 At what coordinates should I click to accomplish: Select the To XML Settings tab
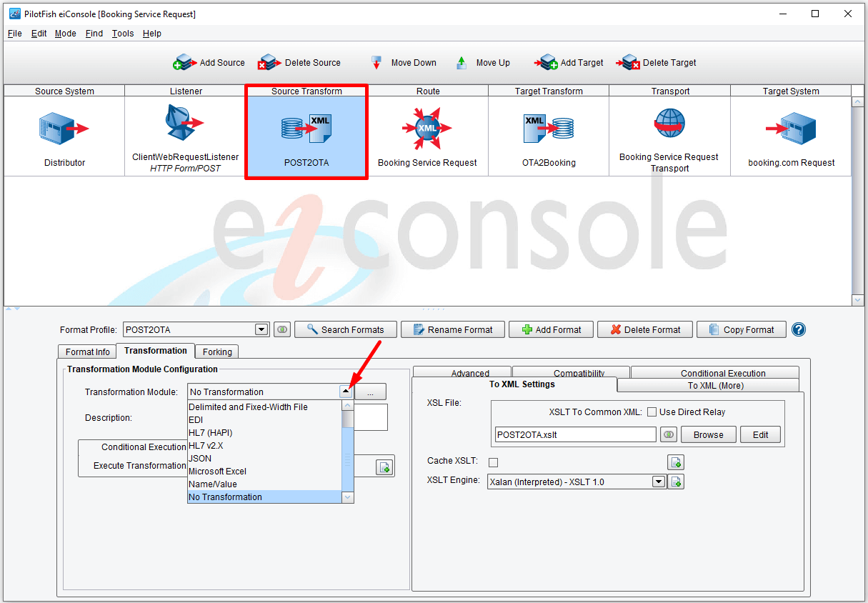[515, 384]
